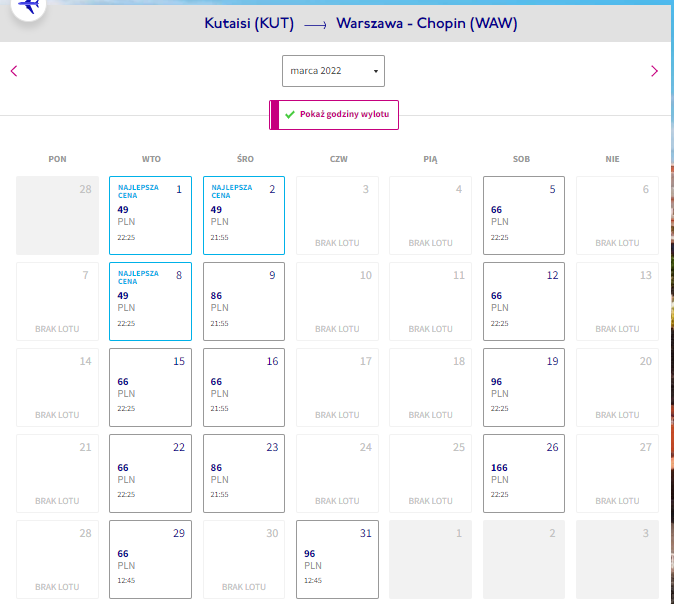Viewport: 674px width, 604px height.
Task: Choose March 8 flight for 49 PLN
Action: [x=150, y=301]
